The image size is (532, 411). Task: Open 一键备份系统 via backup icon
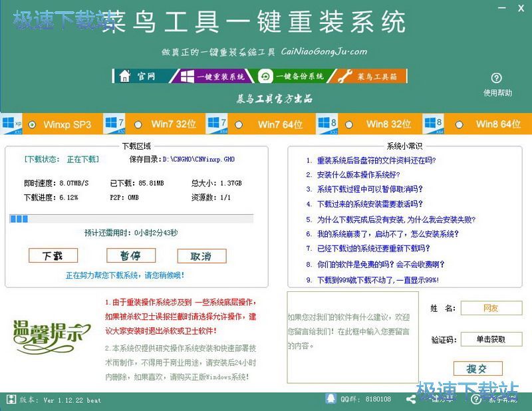click(265, 76)
